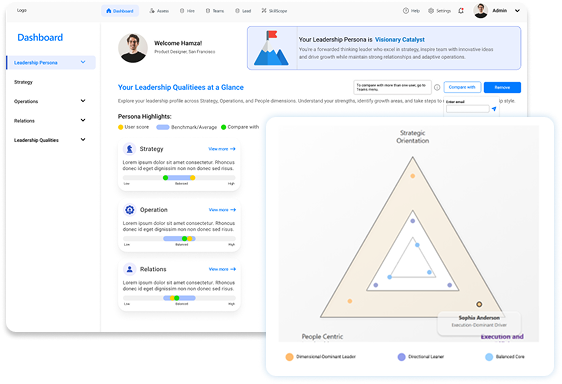
Task: Expand the Leadership Qualities sidebar chevron
Action: [83, 139]
